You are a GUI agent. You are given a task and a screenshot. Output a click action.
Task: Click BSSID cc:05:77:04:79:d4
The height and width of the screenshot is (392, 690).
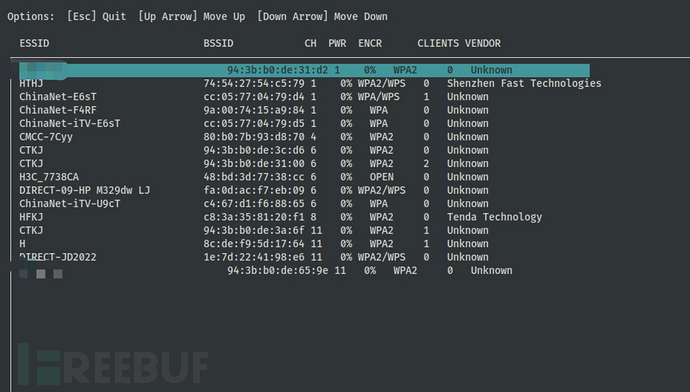click(x=254, y=96)
